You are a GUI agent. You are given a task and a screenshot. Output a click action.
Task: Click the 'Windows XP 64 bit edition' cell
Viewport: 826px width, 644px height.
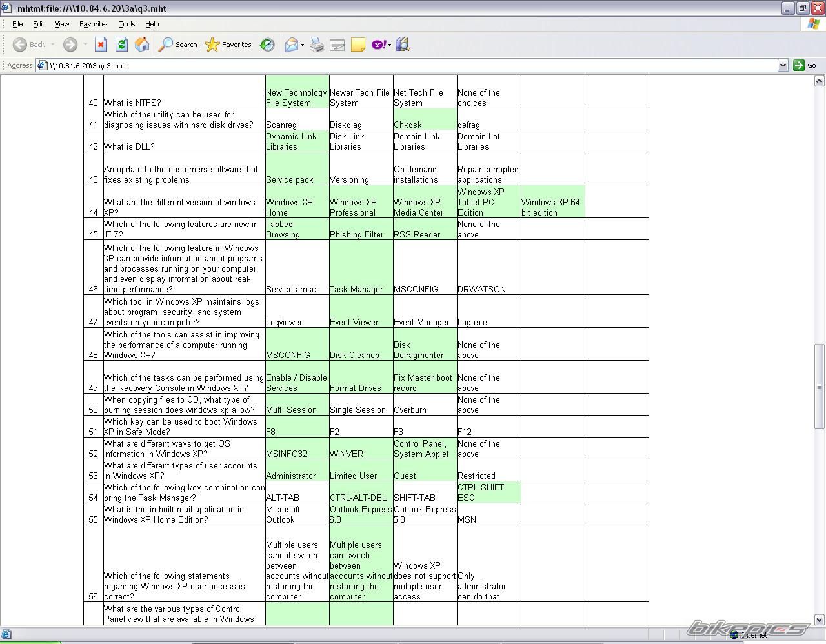click(x=552, y=201)
